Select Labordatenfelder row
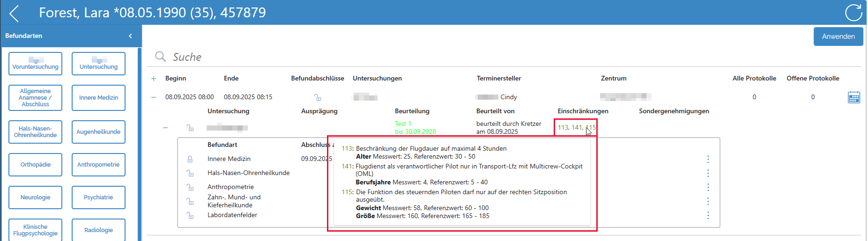 pos(232,215)
